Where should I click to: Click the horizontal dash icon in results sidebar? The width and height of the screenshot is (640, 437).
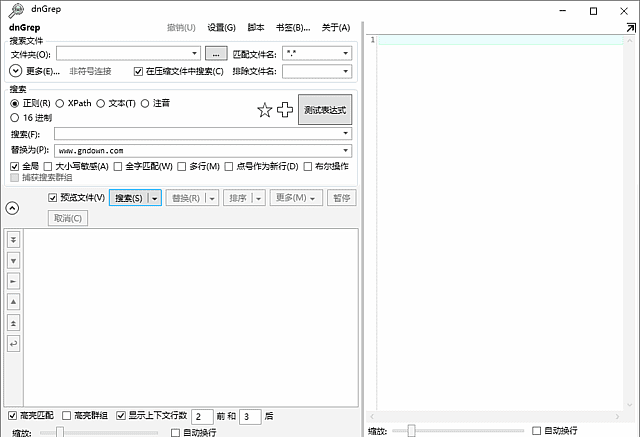[13, 281]
